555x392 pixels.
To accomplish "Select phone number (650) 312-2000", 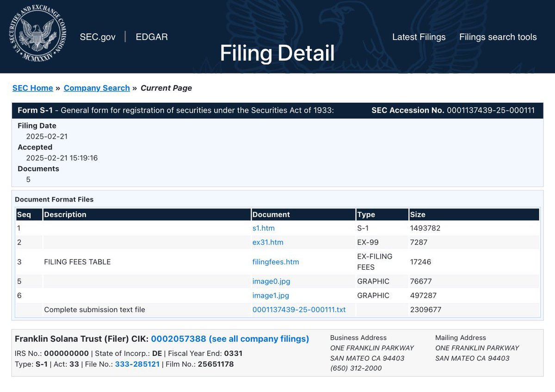I will click(x=356, y=368).
